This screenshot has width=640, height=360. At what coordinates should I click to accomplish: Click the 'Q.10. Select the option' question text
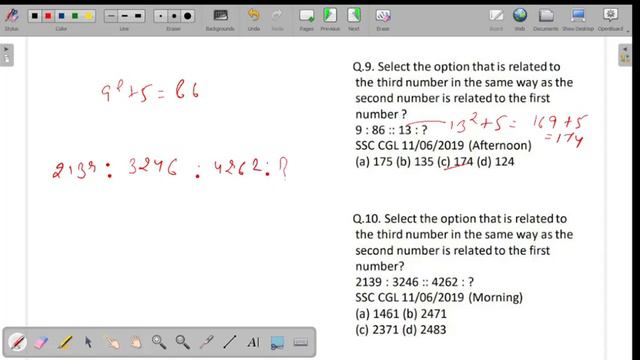[463, 242]
